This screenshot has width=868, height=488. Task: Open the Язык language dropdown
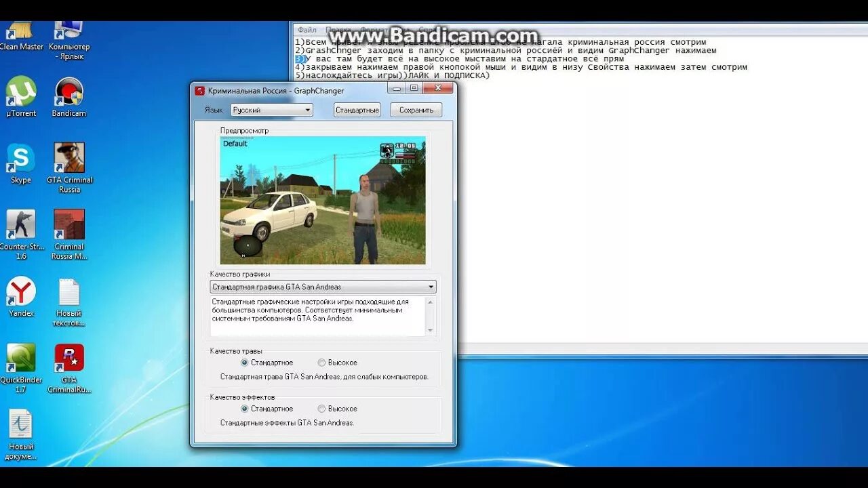271,110
